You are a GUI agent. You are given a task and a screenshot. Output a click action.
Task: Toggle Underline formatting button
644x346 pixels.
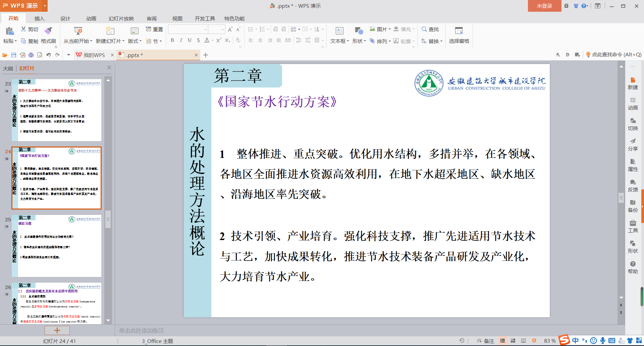click(190, 40)
